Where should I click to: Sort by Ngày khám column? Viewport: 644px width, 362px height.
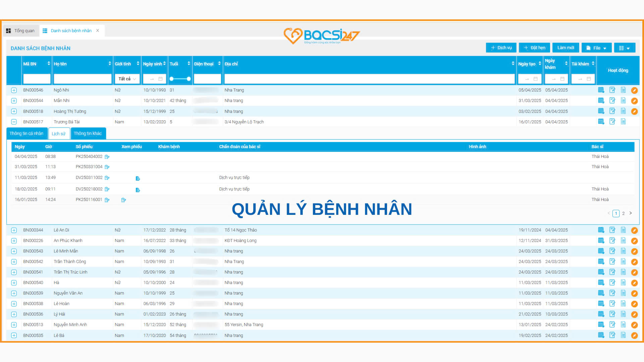tap(566, 63)
